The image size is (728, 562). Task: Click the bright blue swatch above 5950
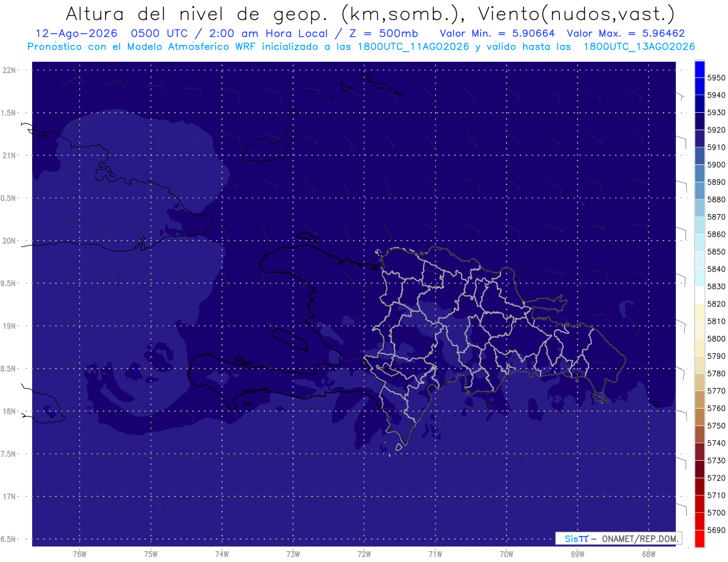pos(699,69)
